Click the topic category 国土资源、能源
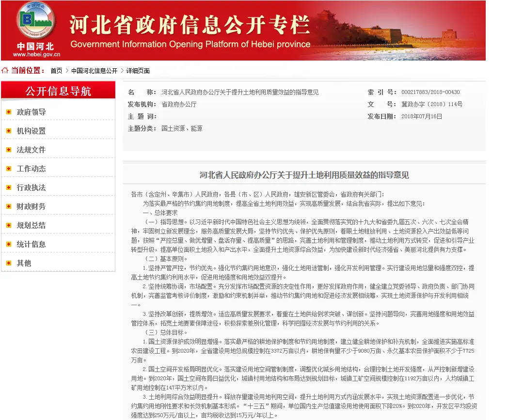 click(182, 128)
